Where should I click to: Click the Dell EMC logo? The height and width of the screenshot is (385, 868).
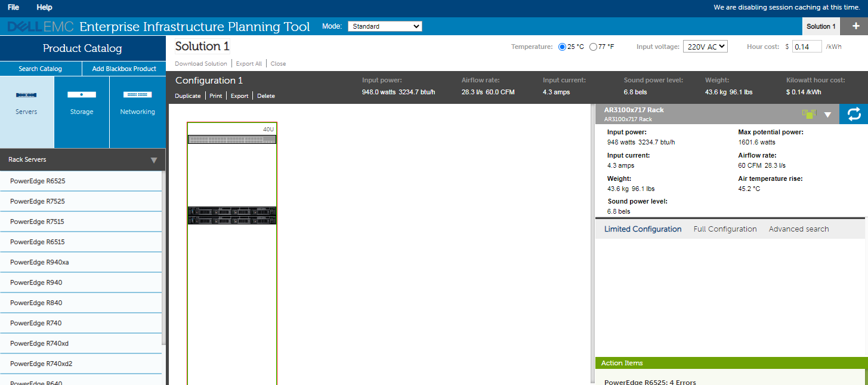(x=41, y=27)
